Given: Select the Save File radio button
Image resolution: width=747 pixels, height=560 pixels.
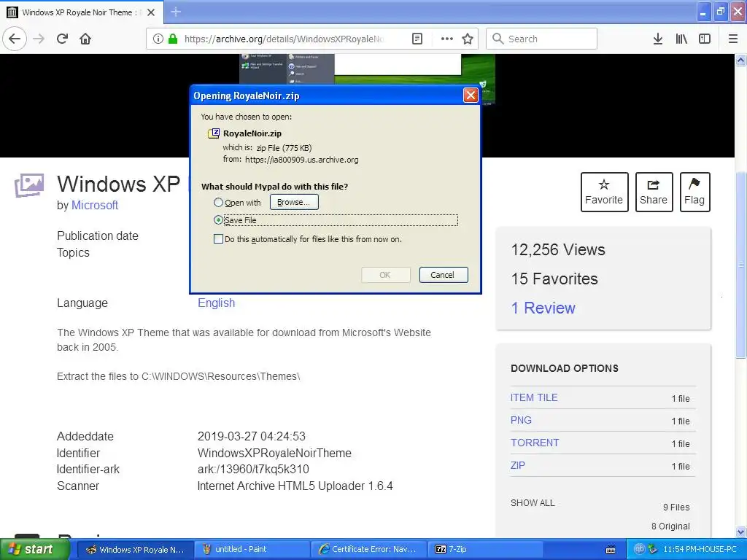Looking at the screenshot, I should (x=218, y=220).
